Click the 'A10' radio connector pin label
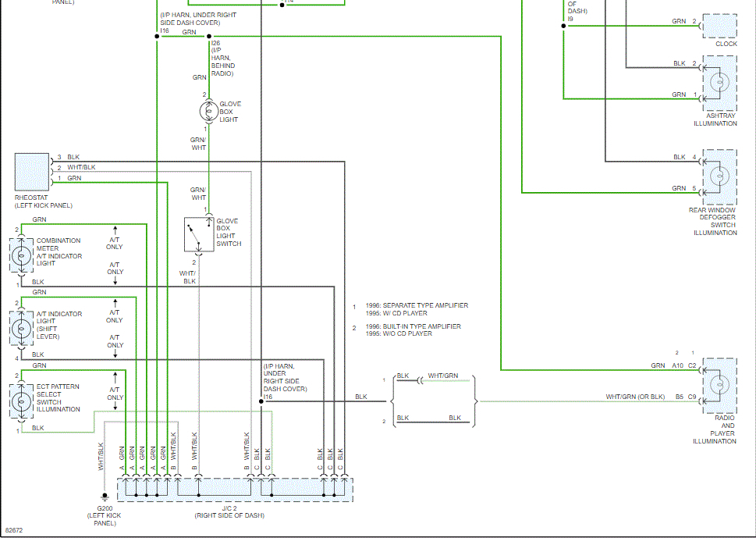The height and width of the screenshot is (538, 756). pos(677,365)
